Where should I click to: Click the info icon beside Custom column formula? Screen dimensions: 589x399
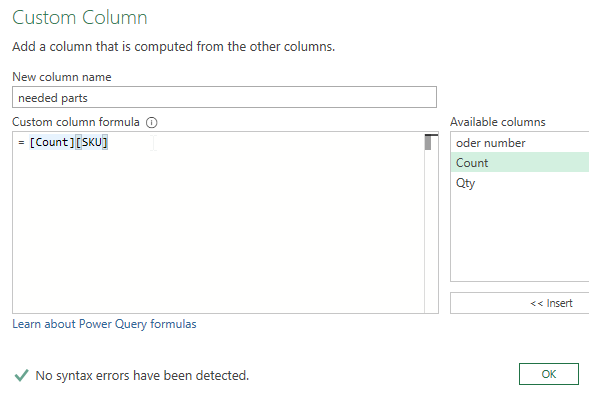pyautogui.click(x=151, y=122)
